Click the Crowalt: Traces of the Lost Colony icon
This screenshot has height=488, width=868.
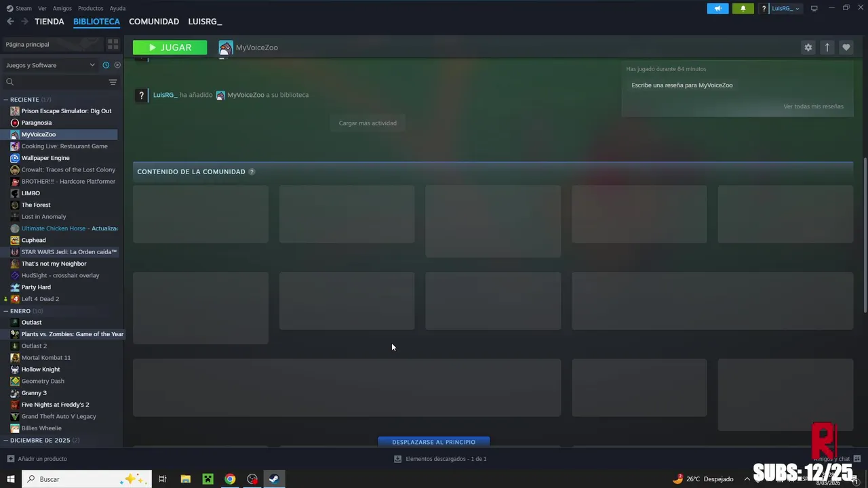click(x=15, y=169)
